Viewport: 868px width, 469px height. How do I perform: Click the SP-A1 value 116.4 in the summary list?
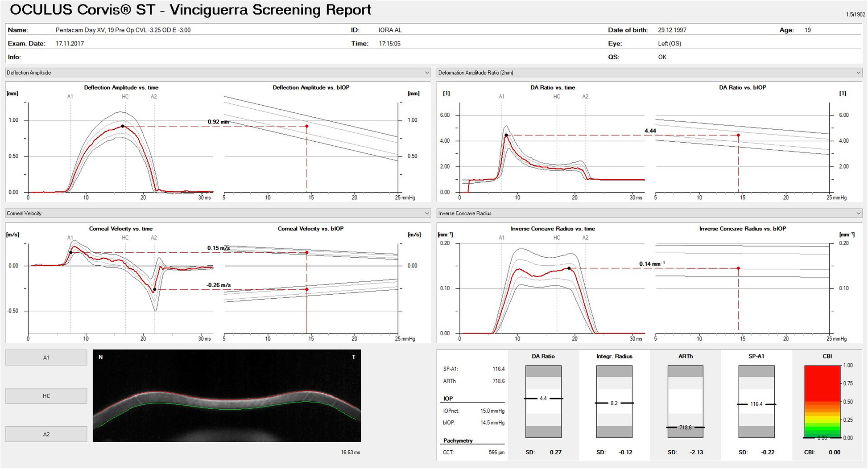[x=499, y=369]
